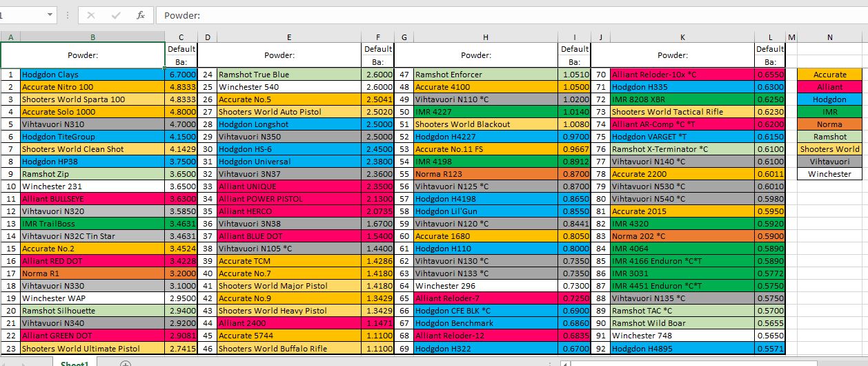This screenshot has height=366, width=868.
Task: Select column N header
Action: click(x=829, y=37)
